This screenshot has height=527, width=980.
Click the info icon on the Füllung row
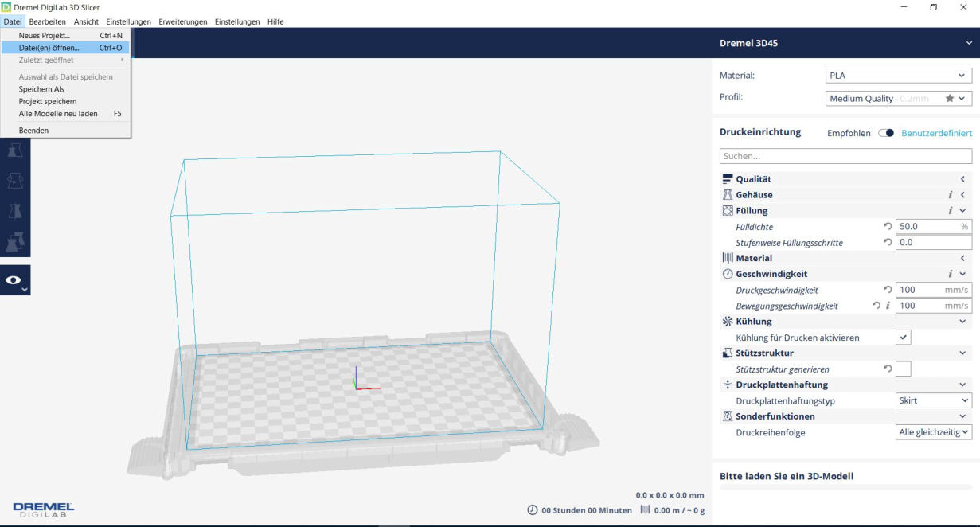pyautogui.click(x=951, y=211)
